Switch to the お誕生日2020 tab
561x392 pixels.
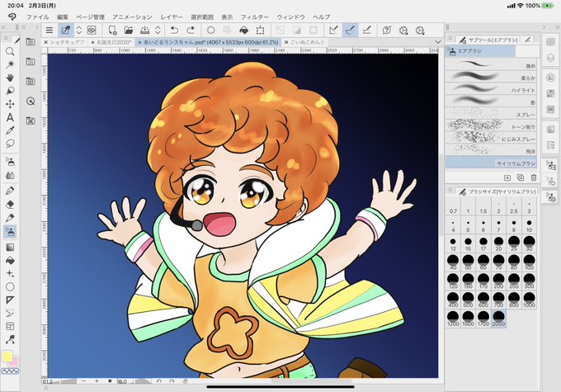coord(113,42)
